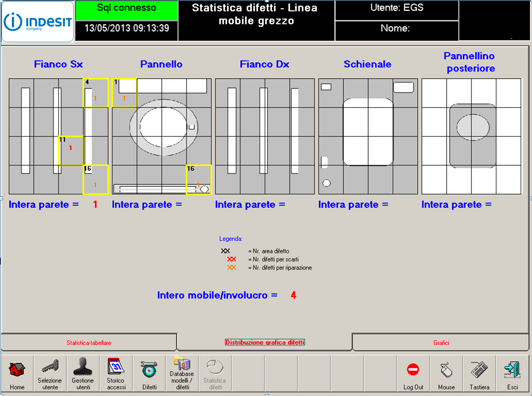532x396 pixels.
Task: Click the date and time 13/05/2013 09:13:39
Action: click(127, 28)
